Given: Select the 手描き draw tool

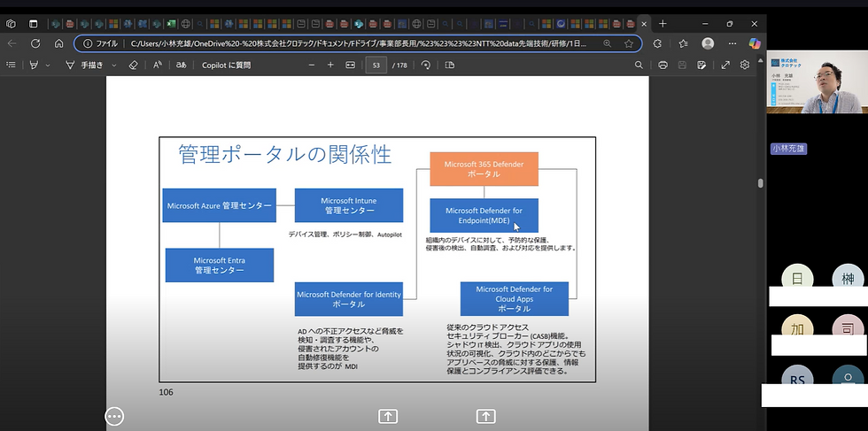Looking at the screenshot, I should (84, 65).
